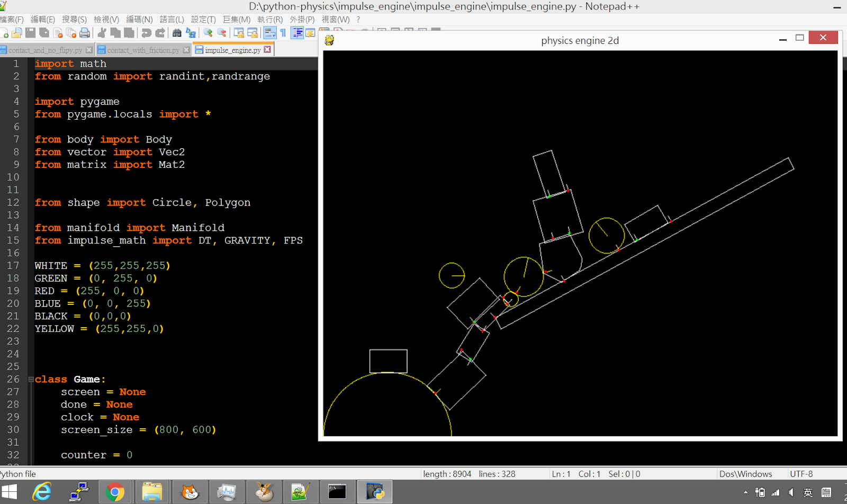Copy selection with the toolbar copy icon
The width and height of the screenshot is (847, 504).
click(115, 33)
